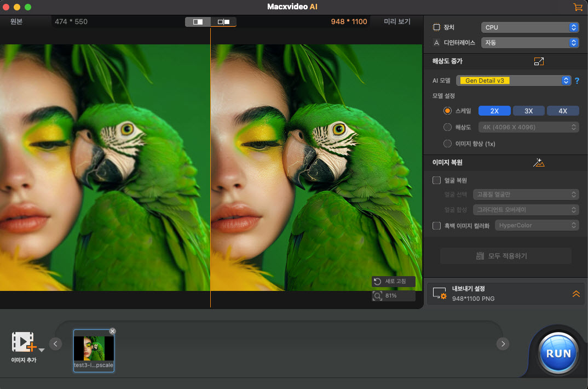The height and width of the screenshot is (389, 588).
Task: Select the 해상도 radio button
Action: (x=447, y=127)
